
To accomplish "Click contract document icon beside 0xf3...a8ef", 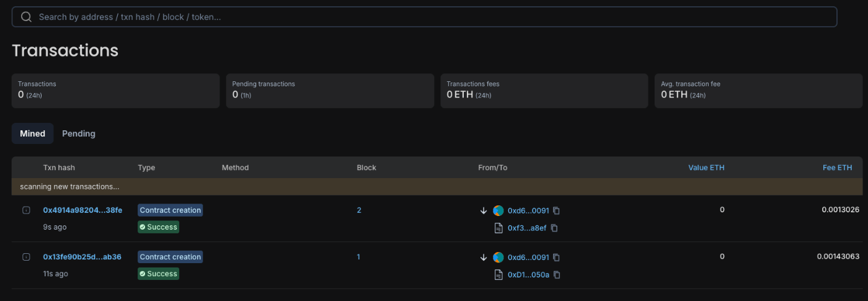I will click(498, 228).
